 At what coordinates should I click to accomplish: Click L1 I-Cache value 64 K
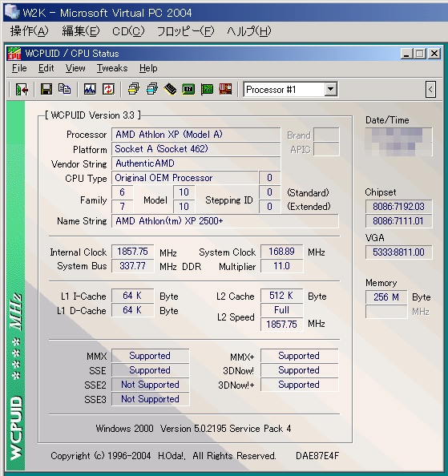click(x=133, y=296)
